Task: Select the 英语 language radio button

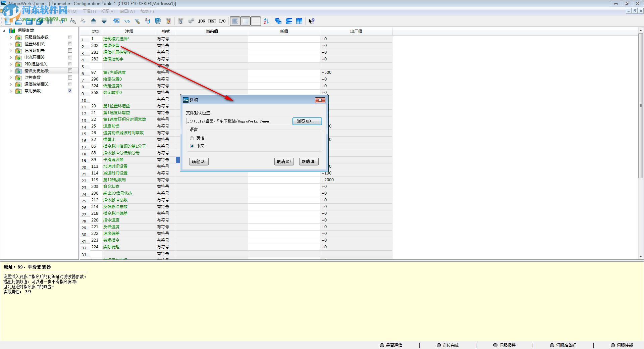Action: (x=192, y=138)
